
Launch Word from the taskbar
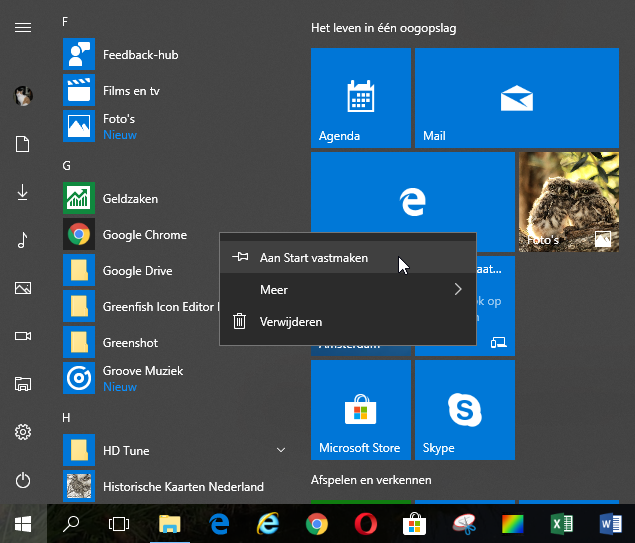(611, 524)
